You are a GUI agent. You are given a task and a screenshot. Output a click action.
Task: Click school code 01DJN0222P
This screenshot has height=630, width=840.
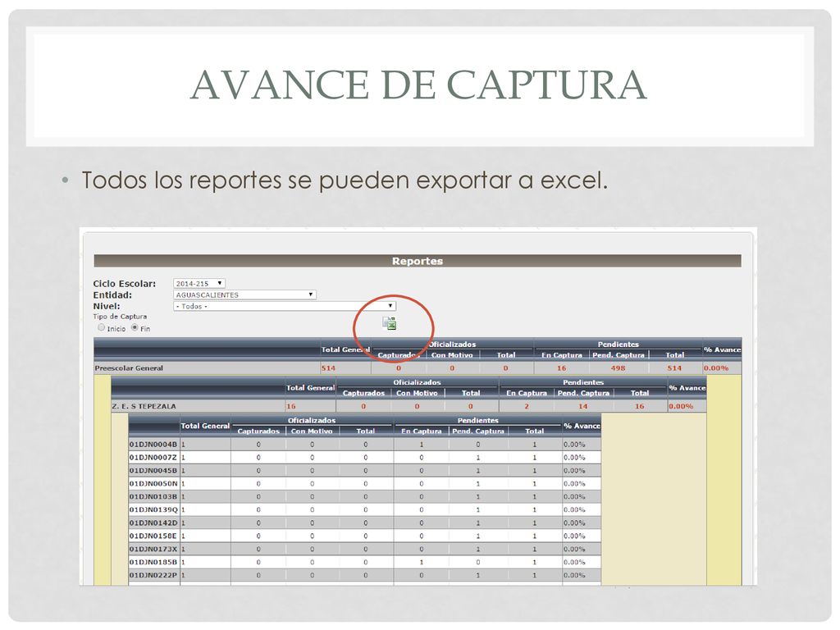click(x=153, y=575)
